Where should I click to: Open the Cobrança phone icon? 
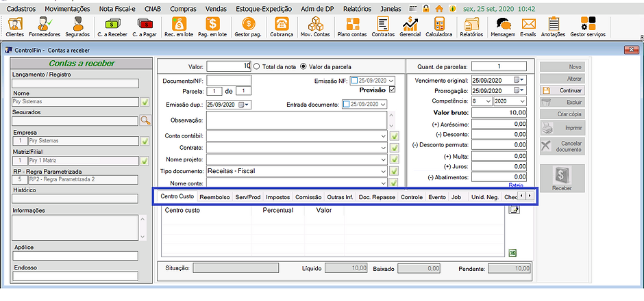tap(282, 27)
